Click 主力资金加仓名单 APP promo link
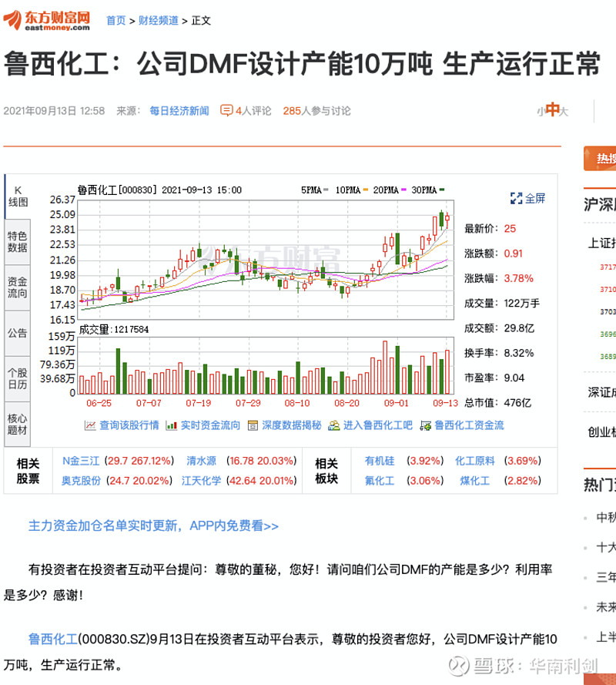This screenshot has width=616, height=685. (153, 526)
